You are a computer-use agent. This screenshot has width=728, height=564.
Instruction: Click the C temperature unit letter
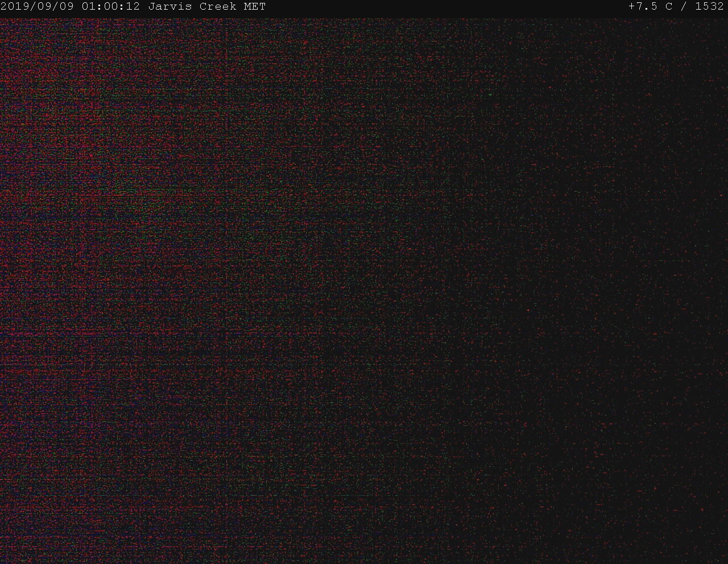click(x=669, y=7)
